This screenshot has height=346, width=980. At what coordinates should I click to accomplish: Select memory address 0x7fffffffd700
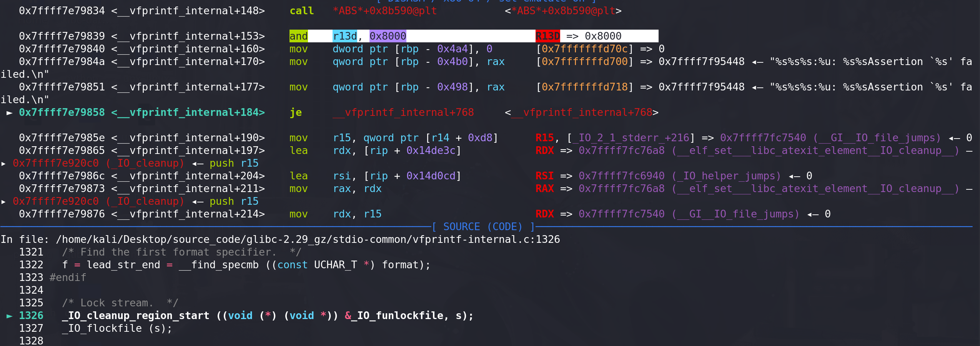(x=585, y=62)
